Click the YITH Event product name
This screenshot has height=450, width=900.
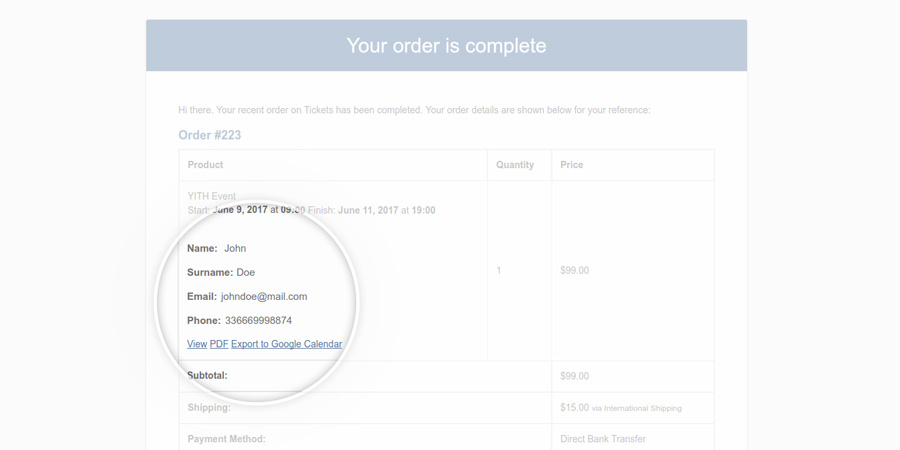(212, 196)
